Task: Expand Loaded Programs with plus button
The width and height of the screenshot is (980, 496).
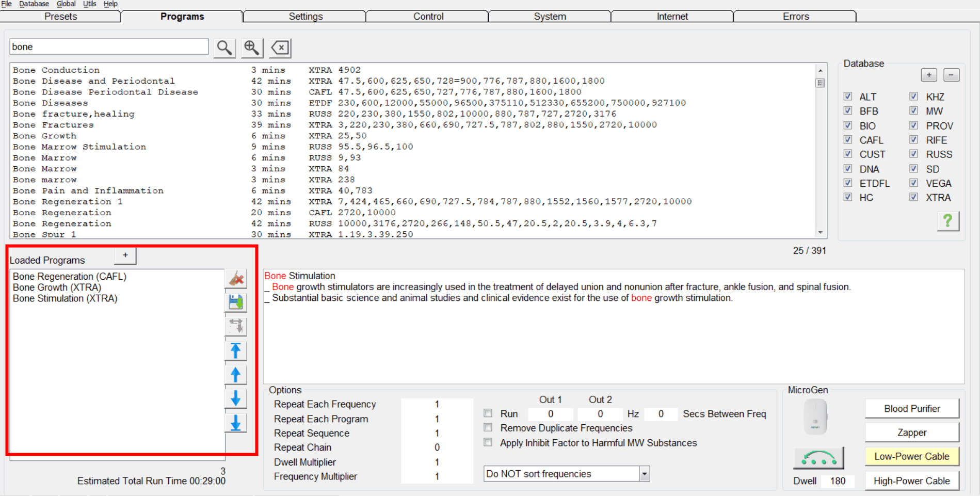Action: click(125, 255)
